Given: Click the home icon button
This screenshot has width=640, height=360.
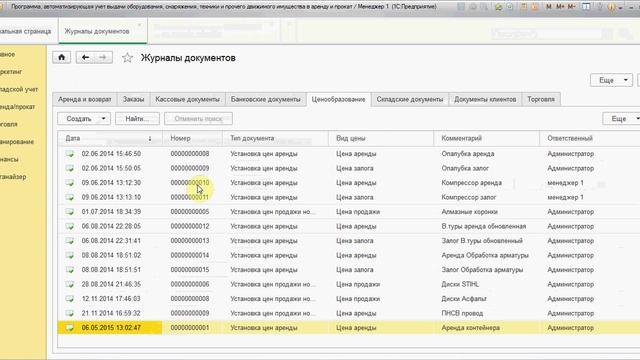Looking at the screenshot, I should tap(61, 57).
